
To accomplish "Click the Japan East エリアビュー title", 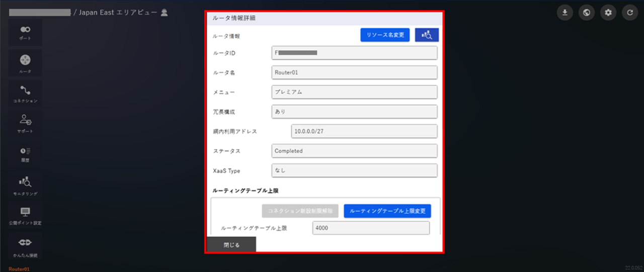I will 119,13.
